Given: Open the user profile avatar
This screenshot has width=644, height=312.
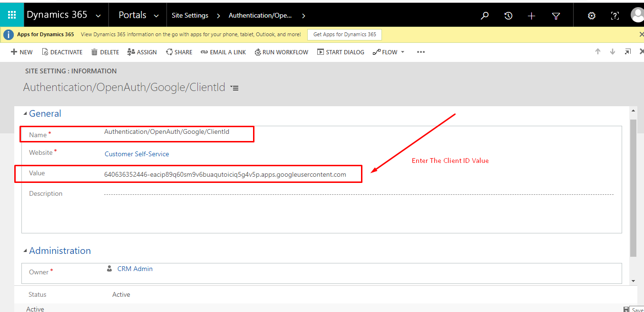Looking at the screenshot, I should tap(637, 15).
